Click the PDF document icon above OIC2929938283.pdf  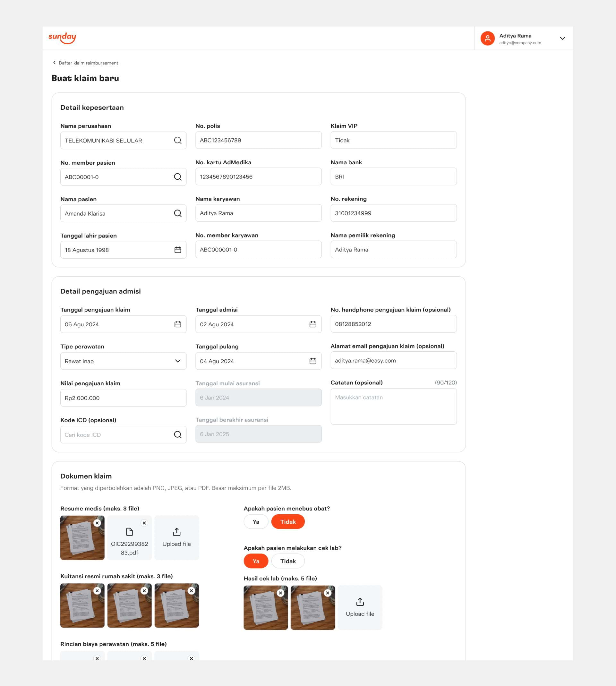tap(129, 532)
